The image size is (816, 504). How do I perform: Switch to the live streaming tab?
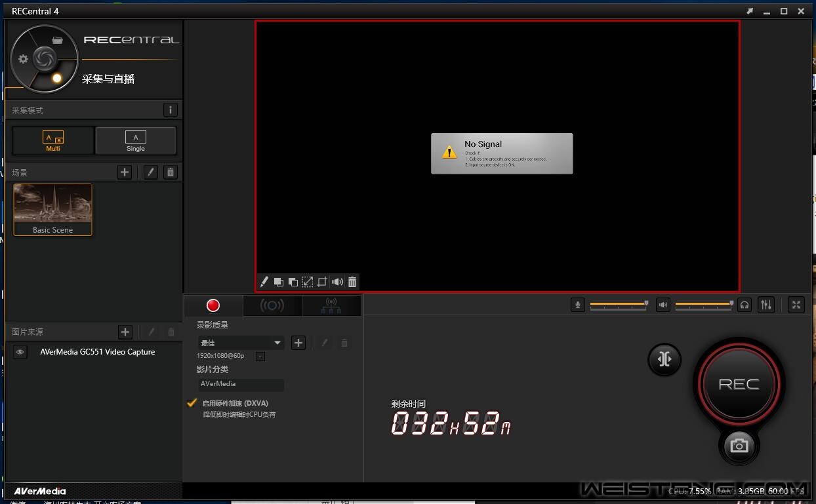coord(272,305)
